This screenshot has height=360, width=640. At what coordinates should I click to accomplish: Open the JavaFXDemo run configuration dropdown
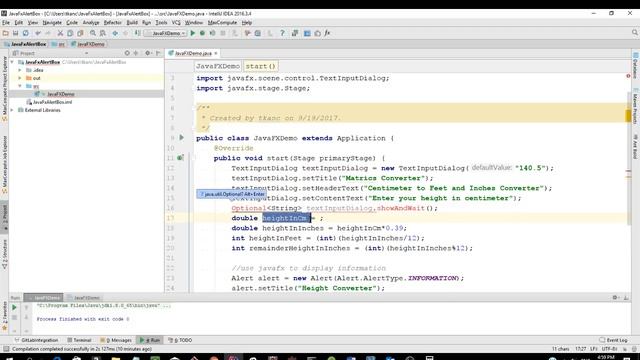point(166,33)
